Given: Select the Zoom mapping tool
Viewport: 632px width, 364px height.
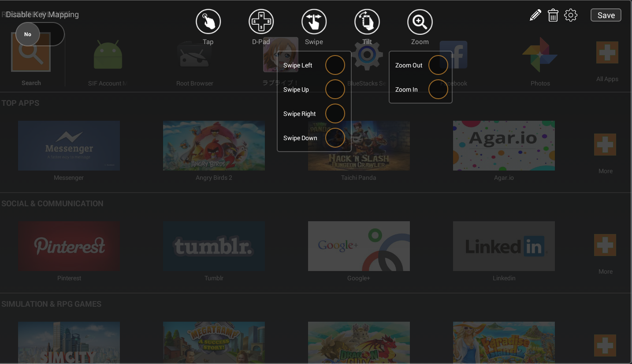Looking at the screenshot, I should 420,22.
